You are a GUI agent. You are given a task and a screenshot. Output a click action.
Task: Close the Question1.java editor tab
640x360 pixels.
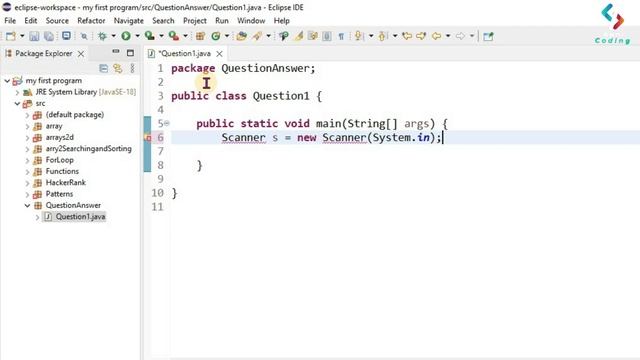click(220, 53)
